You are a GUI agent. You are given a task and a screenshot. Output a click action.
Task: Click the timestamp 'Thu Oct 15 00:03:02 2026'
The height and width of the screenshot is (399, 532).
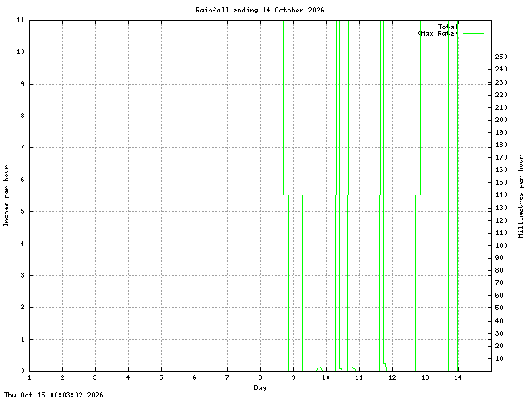(53, 395)
